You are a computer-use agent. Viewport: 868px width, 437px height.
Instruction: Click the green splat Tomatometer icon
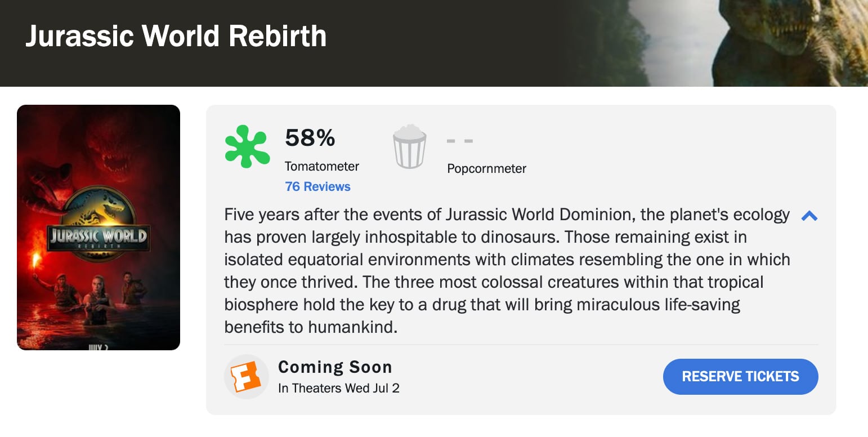coord(247,146)
